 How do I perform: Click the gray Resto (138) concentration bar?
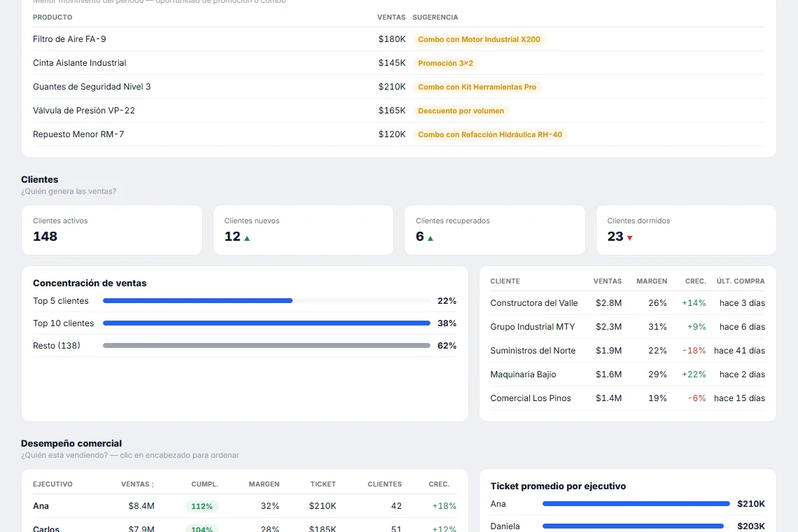(x=267, y=346)
